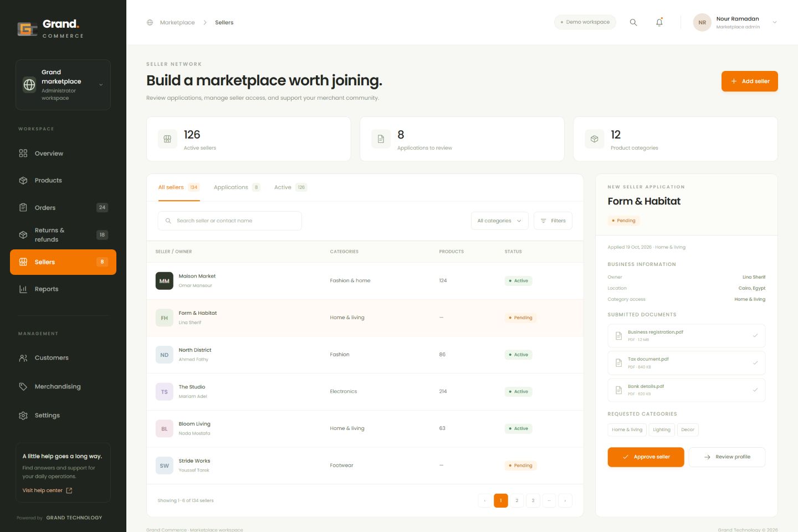Screen dimensions: 798x532
Task: Select The Studio seller name
Action: 192,387
